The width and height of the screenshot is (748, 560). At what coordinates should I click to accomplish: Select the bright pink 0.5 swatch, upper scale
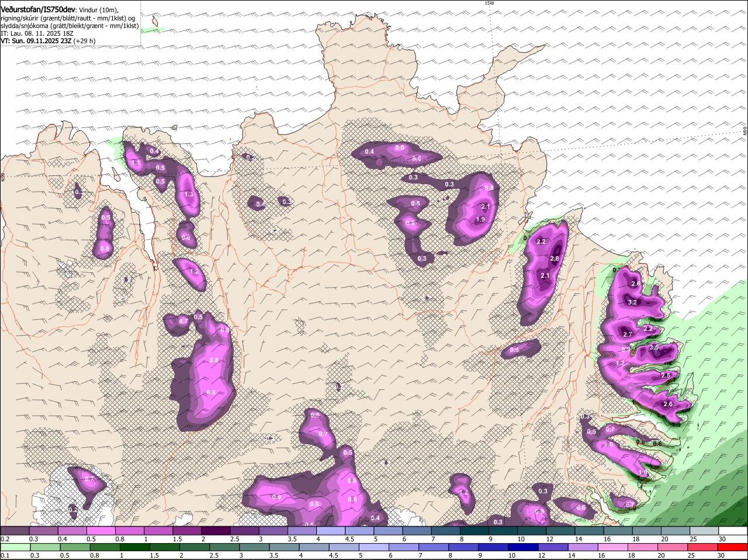[101, 530]
